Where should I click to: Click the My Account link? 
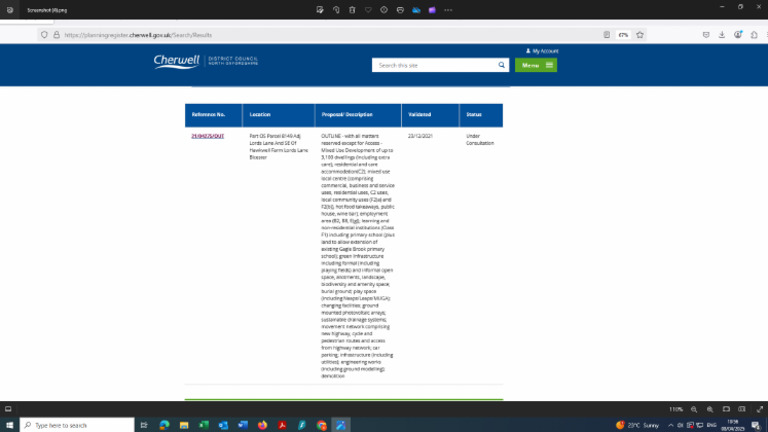(x=542, y=51)
